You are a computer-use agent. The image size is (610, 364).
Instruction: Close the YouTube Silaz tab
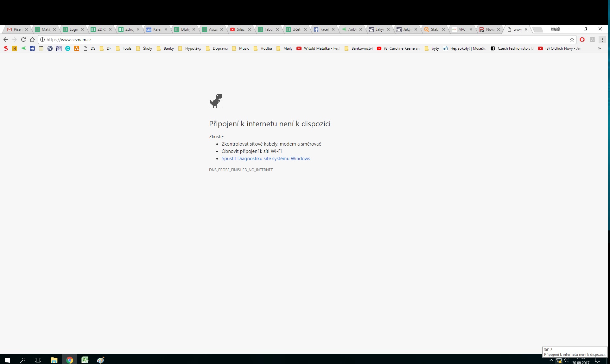point(250,29)
